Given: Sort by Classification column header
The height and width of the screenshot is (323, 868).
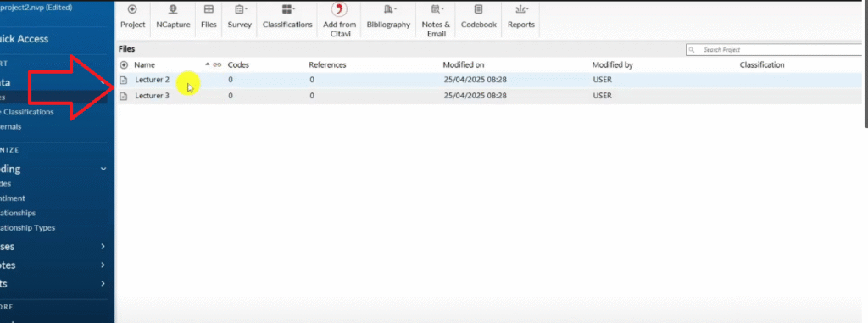Looking at the screenshot, I should tap(762, 64).
